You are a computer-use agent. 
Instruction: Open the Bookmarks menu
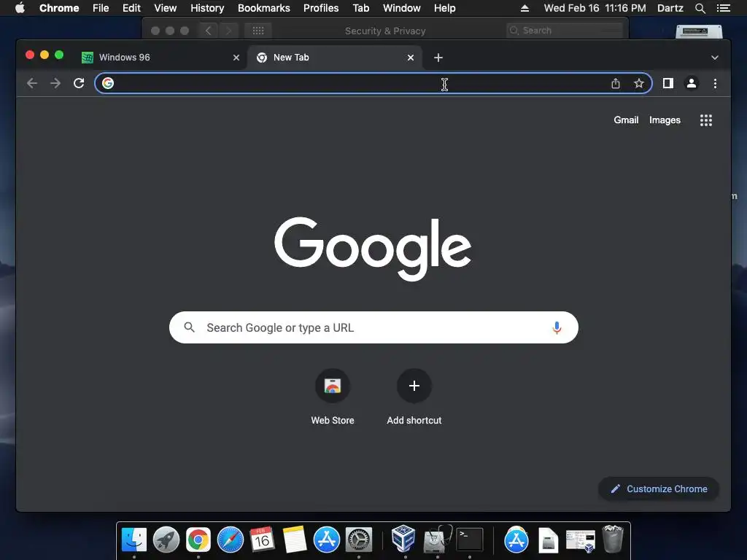pos(264,8)
